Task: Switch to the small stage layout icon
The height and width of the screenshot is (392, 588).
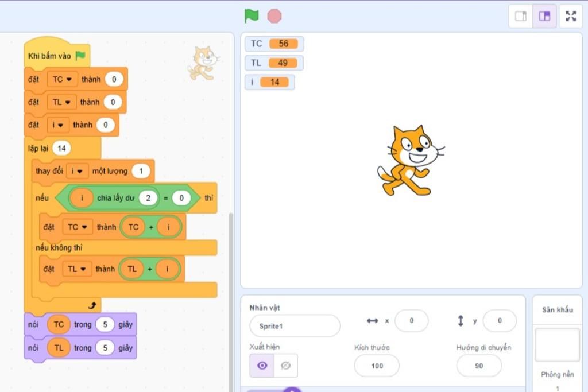Action: [x=521, y=16]
